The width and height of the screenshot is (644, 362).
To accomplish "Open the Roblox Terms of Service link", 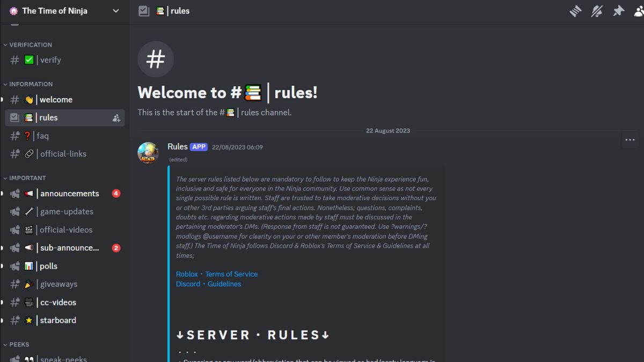I will click(231, 274).
